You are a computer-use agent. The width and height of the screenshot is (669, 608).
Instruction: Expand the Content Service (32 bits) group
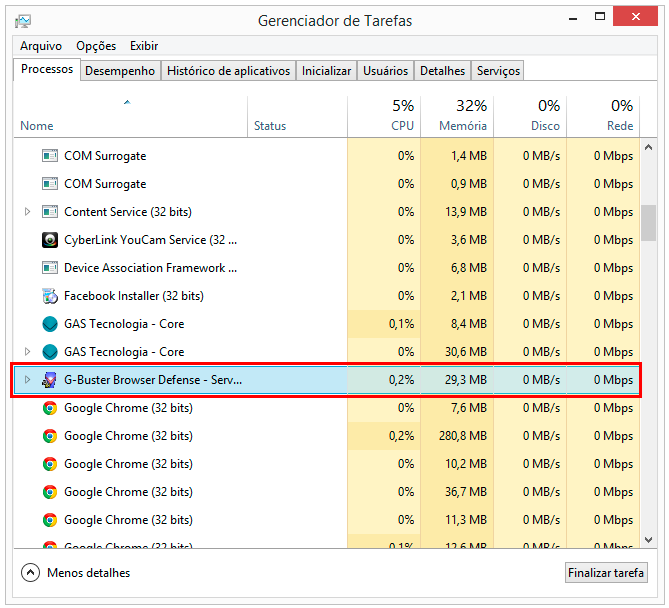click(27, 212)
